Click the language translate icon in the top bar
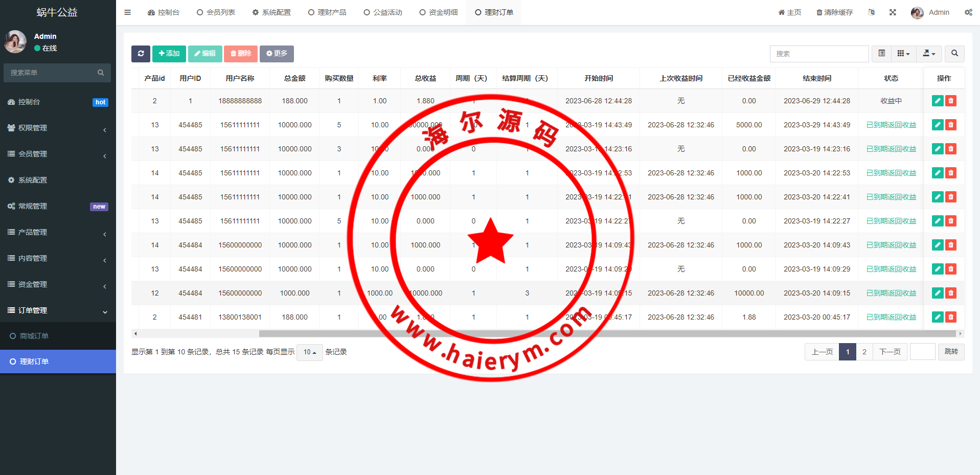The height and width of the screenshot is (475, 980). tap(871, 12)
